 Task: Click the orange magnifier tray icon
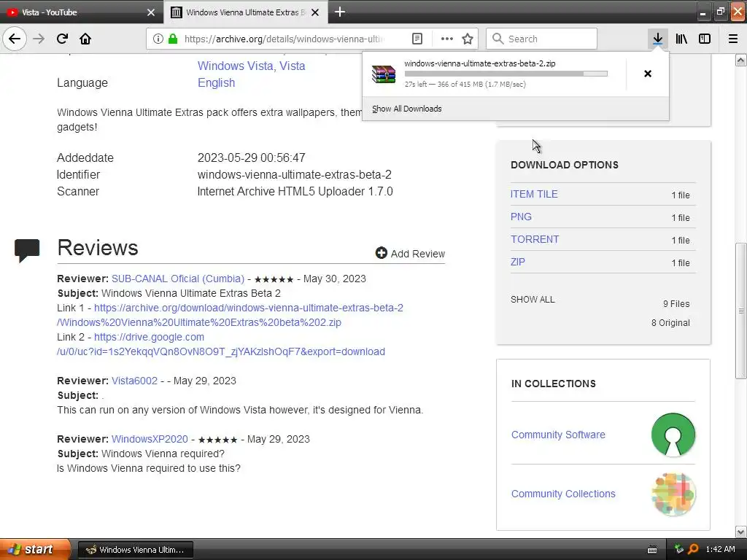coord(693,549)
